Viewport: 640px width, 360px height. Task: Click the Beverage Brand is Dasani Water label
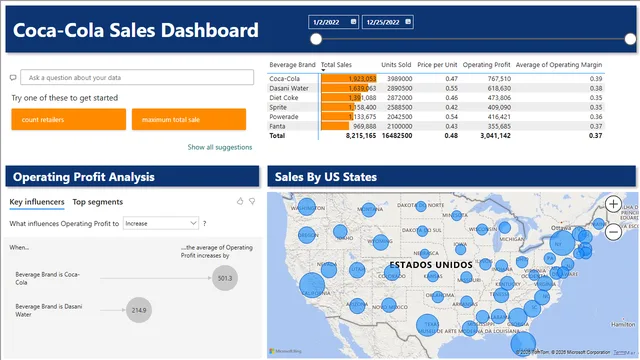tap(49, 310)
